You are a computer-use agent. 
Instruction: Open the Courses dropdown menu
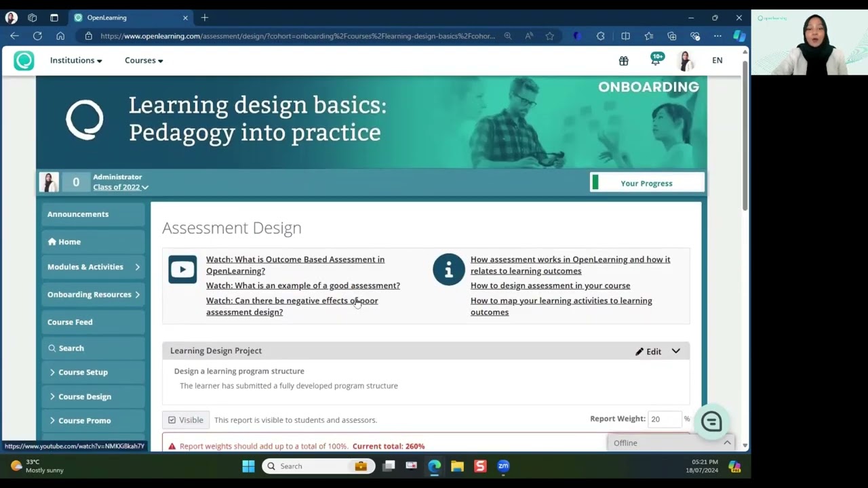144,60
